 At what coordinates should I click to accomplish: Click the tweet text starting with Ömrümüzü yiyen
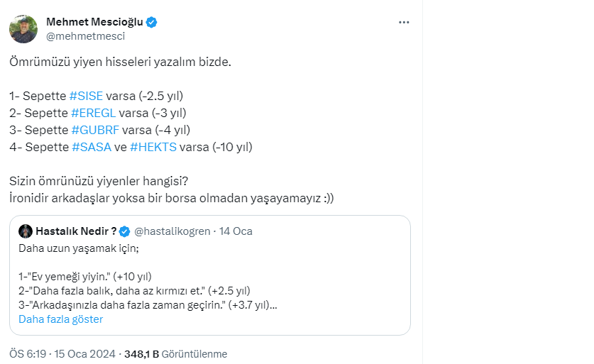point(120,62)
